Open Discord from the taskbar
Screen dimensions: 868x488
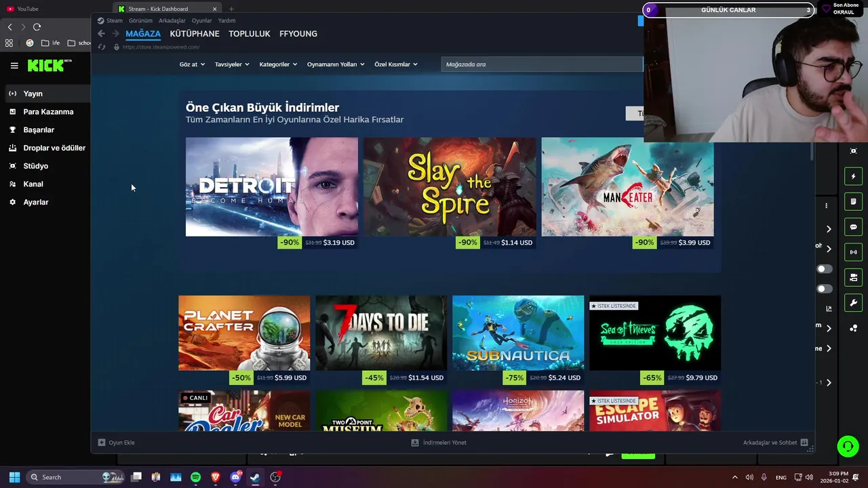235,477
